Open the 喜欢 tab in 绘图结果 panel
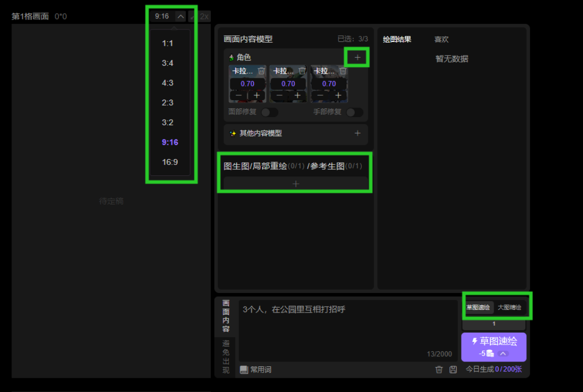This screenshot has height=392, width=583. tap(441, 39)
